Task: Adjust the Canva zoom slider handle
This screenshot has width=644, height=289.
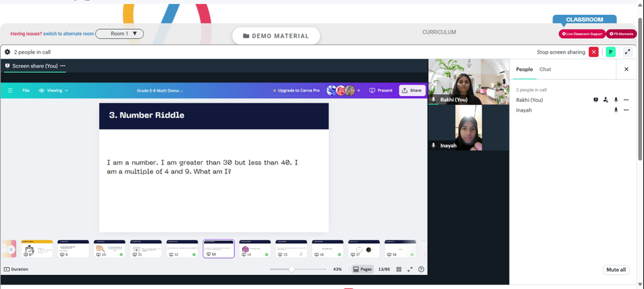Action: tap(291, 269)
